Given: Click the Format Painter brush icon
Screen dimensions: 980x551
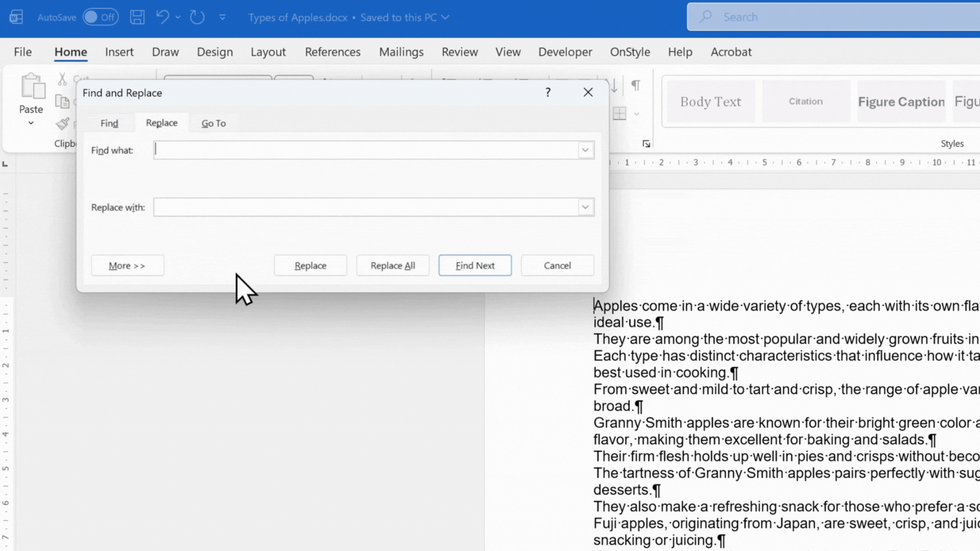Looking at the screenshot, I should [62, 124].
